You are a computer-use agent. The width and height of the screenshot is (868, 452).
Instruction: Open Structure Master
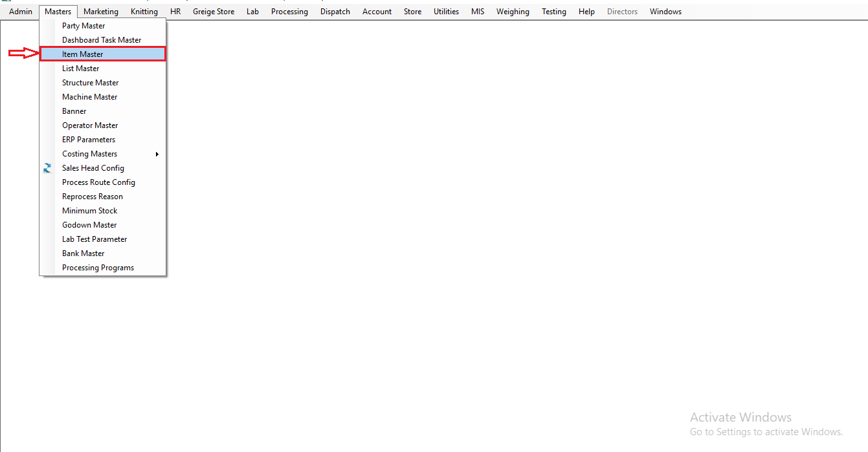click(x=103, y=83)
